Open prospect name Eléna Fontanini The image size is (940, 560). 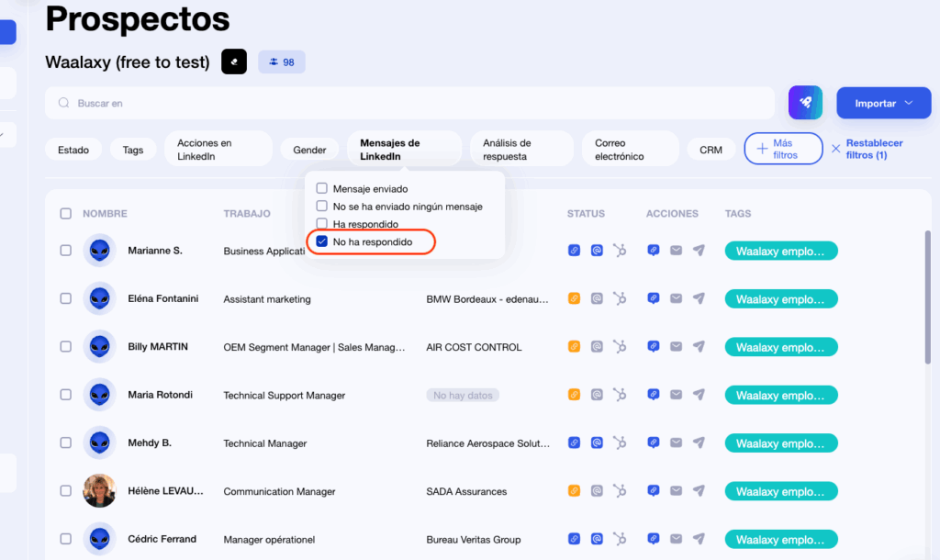click(163, 298)
